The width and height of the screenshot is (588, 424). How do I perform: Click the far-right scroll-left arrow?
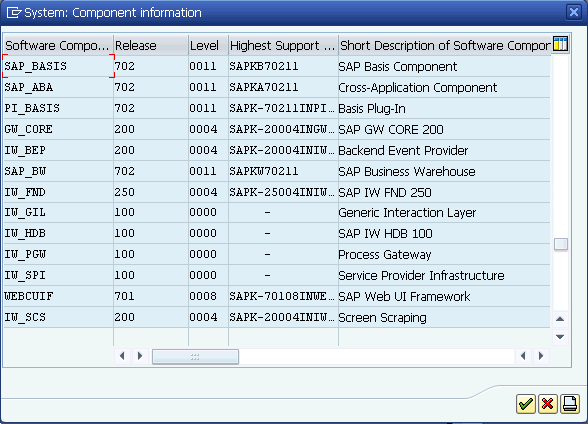pos(523,356)
